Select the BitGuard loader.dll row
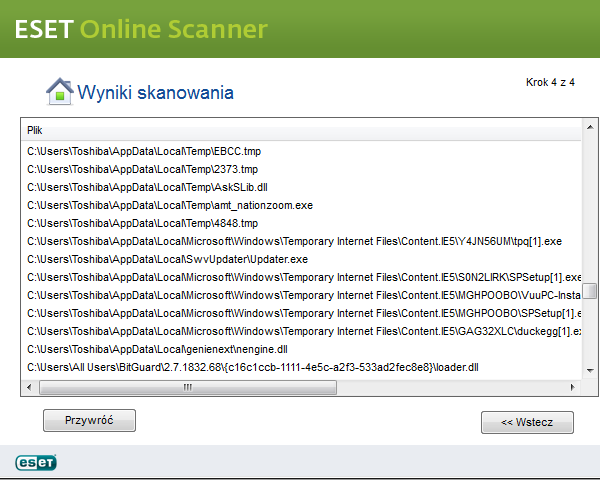Image resolution: width=600 pixels, height=480 pixels. click(302, 367)
